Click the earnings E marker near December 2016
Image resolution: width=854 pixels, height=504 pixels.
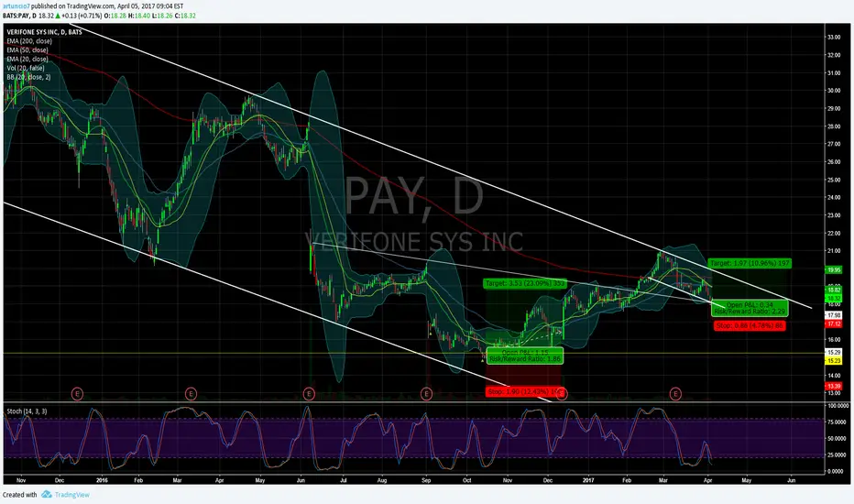(x=562, y=393)
